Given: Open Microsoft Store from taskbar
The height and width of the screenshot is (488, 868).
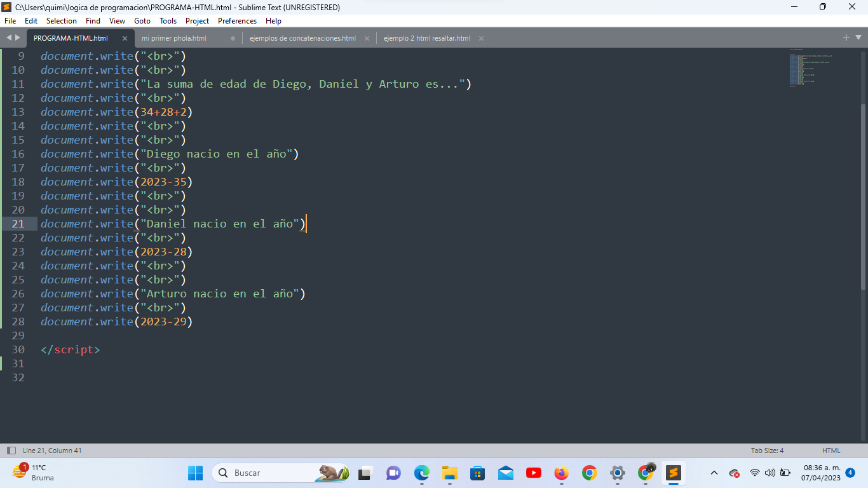Looking at the screenshot, I should click(477, 473).
